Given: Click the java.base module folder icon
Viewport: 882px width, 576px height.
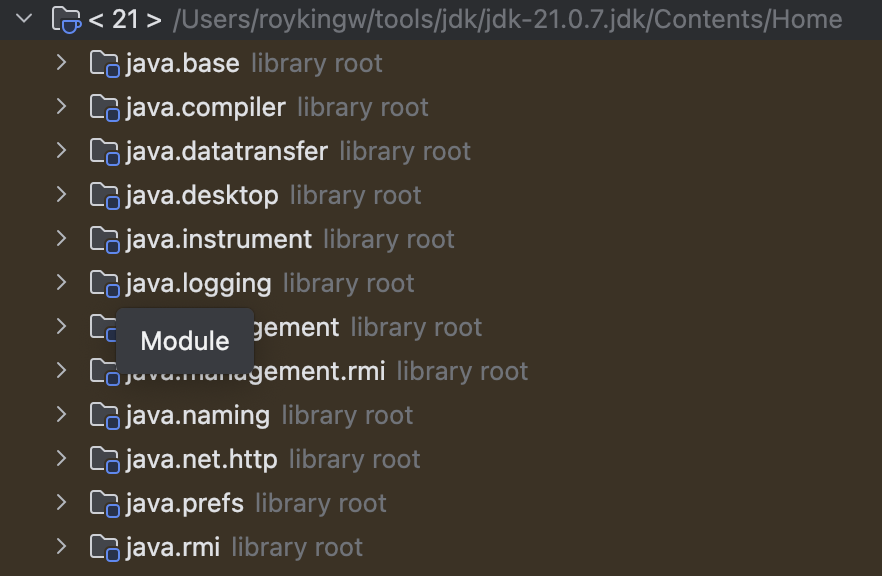Looking at the screenshot, I should tap(104, 64).
